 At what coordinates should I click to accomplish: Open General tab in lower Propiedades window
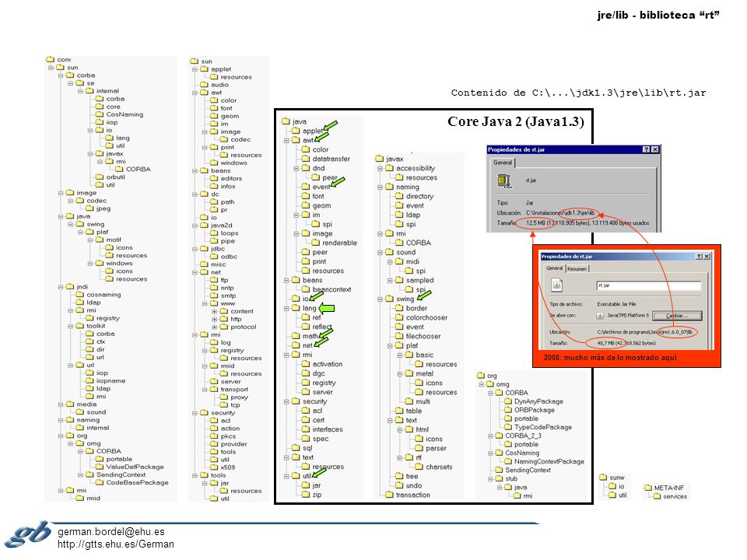[555, 268]
